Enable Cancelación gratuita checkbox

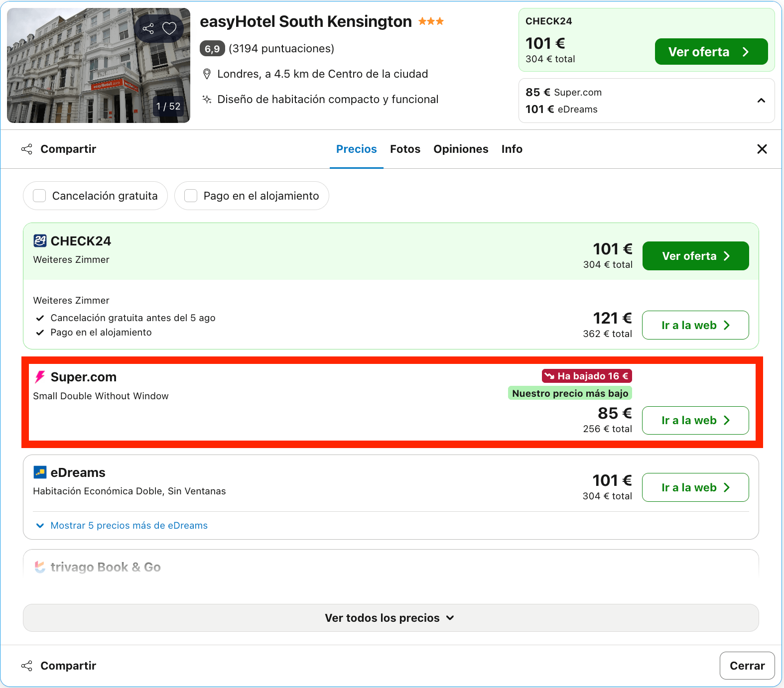[39, 196]
